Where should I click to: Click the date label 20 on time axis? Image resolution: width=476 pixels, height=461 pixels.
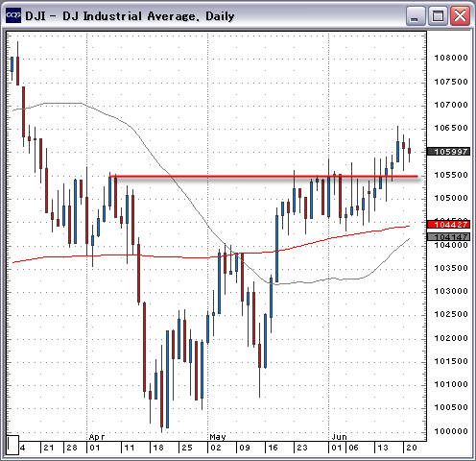(411, 448)
